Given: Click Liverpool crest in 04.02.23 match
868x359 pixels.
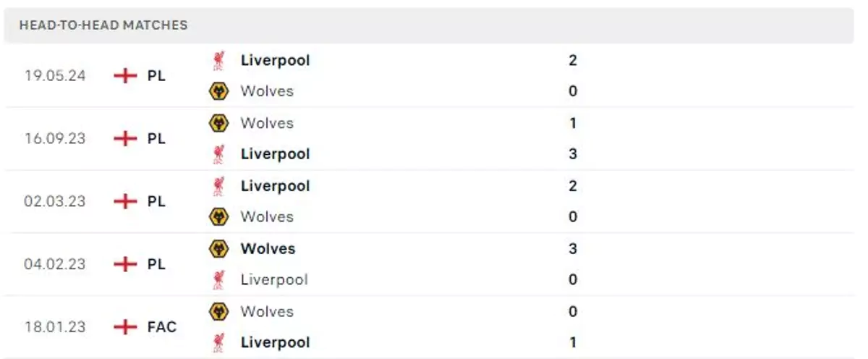Looking at the screenshot, I should click(218, 280).
